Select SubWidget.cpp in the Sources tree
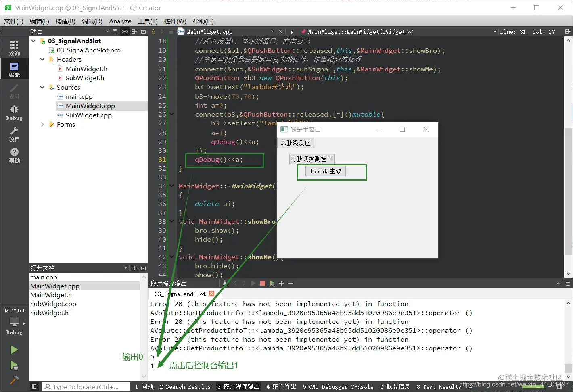The height and width of the screenshot is (392, 573). (88, 115)
